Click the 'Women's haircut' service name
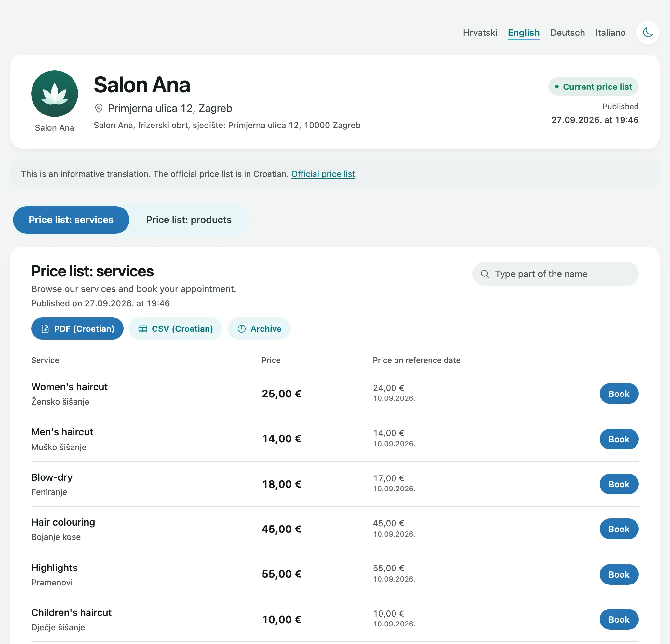 point(69,387)
